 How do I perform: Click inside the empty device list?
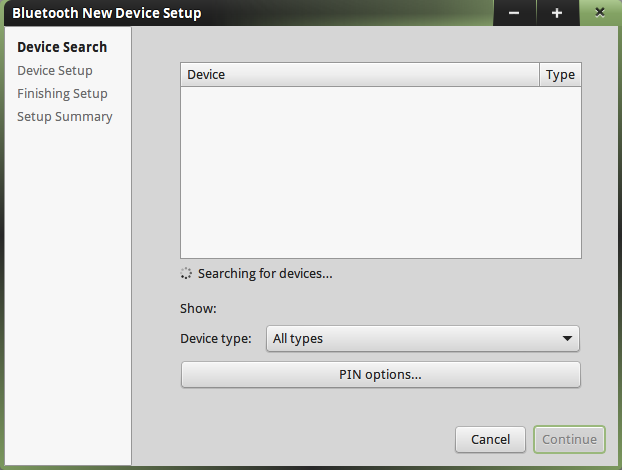(x=380, y=172)
